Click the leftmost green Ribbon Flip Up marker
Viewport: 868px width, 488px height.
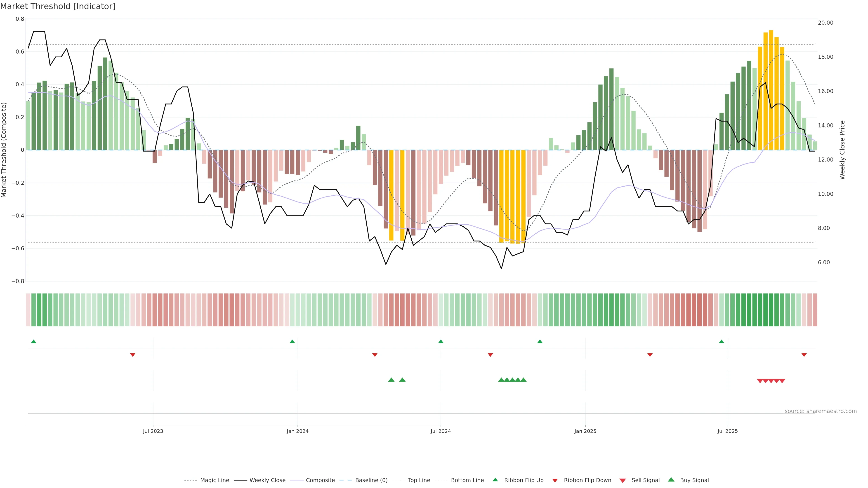tap(33, 342)
